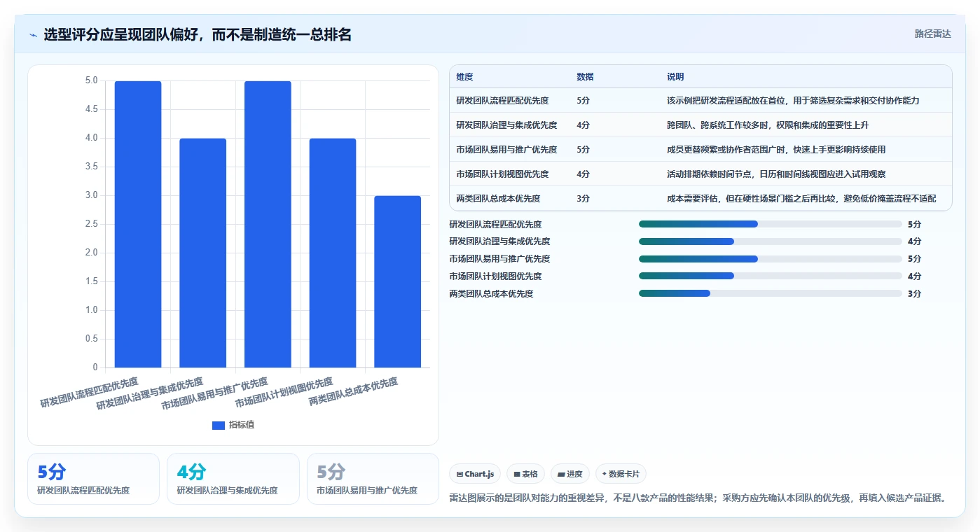This screenshot has width=980, height=532.
Task: Click description starting 活动排期依赖时间节点
Action: click(776, 174)
